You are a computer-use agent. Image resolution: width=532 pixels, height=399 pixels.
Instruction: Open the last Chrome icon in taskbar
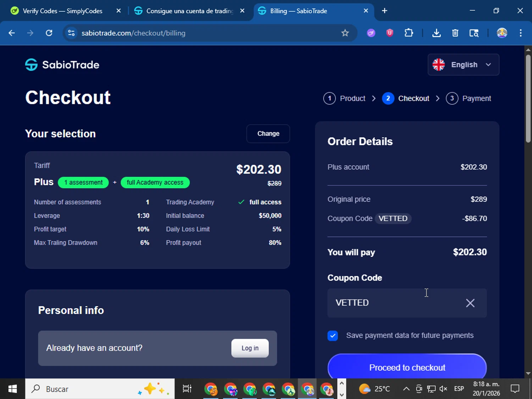click(327, 389)
